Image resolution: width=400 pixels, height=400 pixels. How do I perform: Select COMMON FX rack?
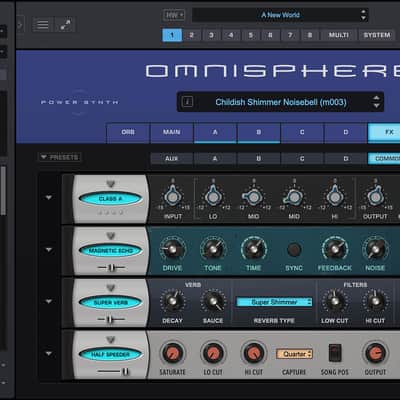384,159
